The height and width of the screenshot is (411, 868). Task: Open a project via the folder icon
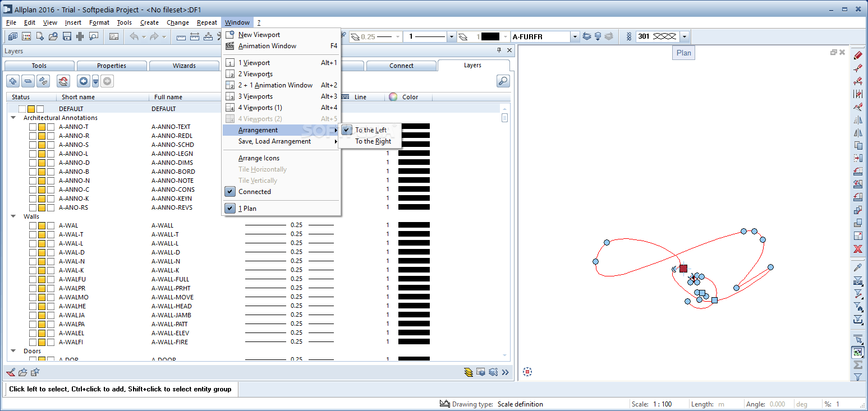[53, 36]
